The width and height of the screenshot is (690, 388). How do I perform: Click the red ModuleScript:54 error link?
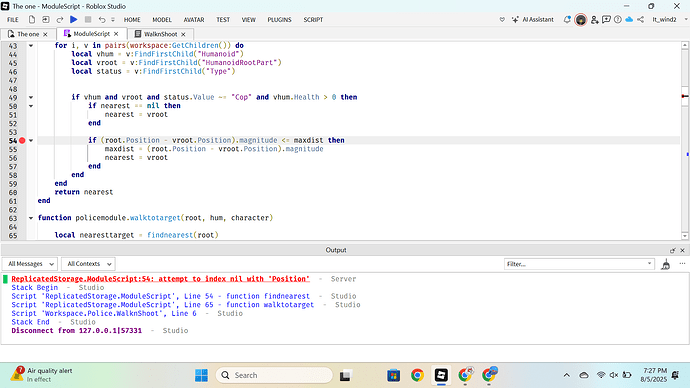tap(161, 279)
